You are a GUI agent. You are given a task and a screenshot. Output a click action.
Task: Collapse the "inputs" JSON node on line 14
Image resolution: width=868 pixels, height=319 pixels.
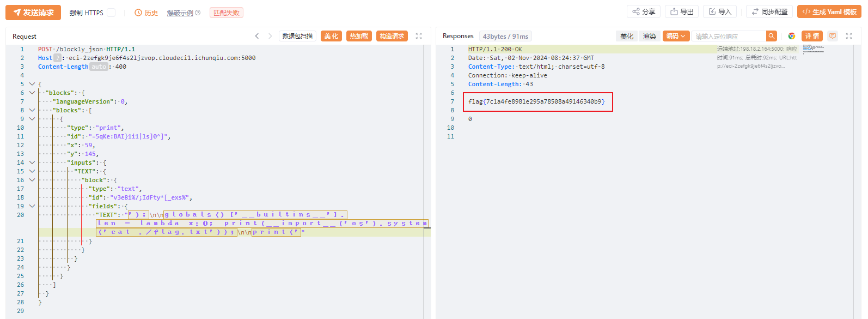[x=32, y=162]
